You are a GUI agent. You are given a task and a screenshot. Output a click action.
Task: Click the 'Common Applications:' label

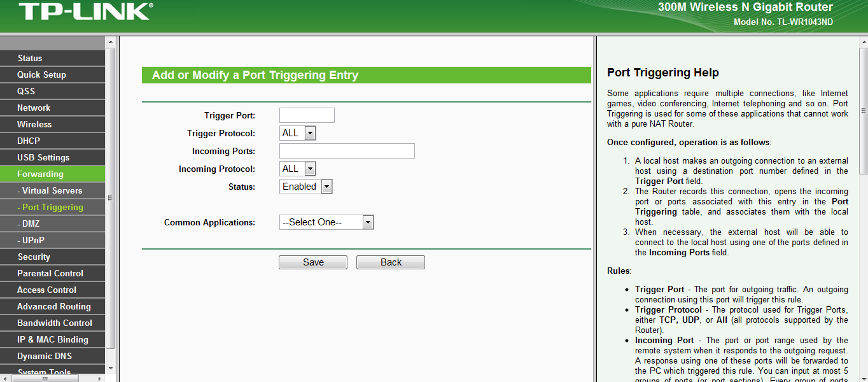point(209,222)
